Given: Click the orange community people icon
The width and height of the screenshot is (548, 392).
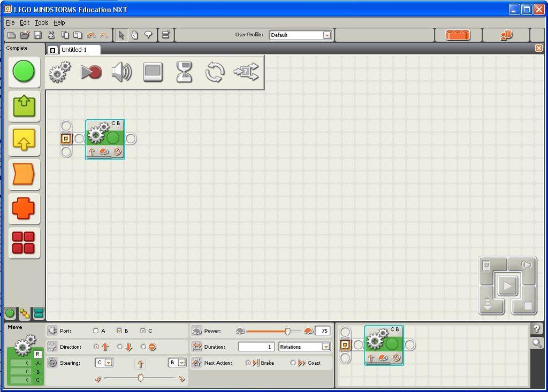Looking at the screenshot, I should pos(506,35).
